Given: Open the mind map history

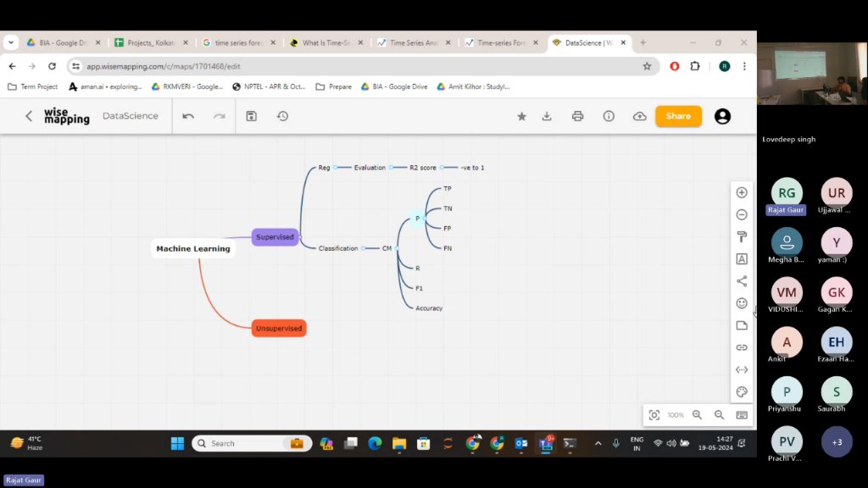Looking at the screenshot, I should [283, 116].
